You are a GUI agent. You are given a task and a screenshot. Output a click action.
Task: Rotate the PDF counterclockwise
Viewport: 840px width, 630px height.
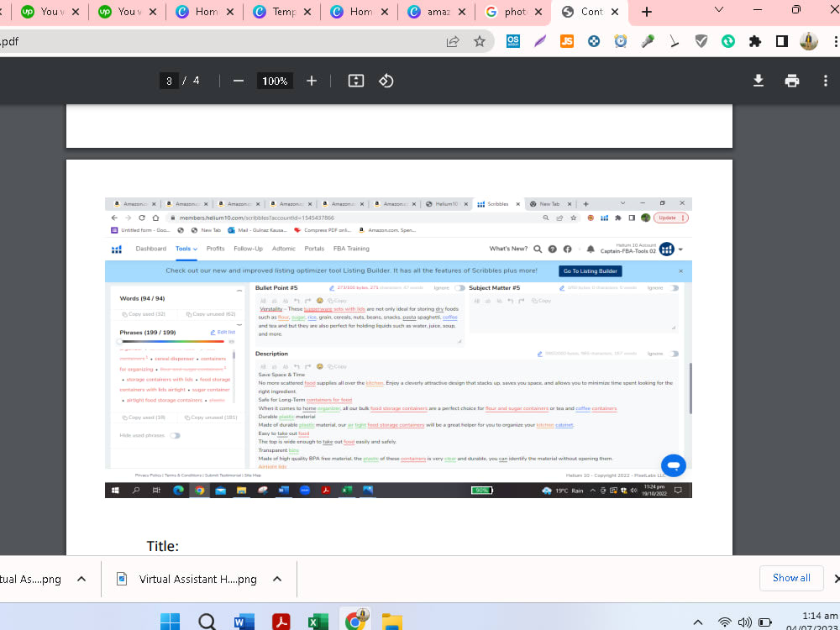tap(386, 81)
